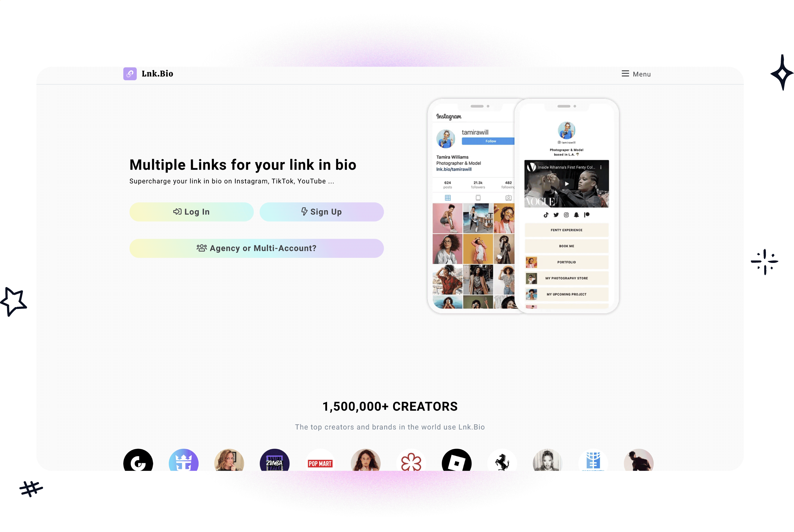Click "The top creators and brands" text line
The image size is (794, 532).
pyautogui.click(x=390, y=427)
